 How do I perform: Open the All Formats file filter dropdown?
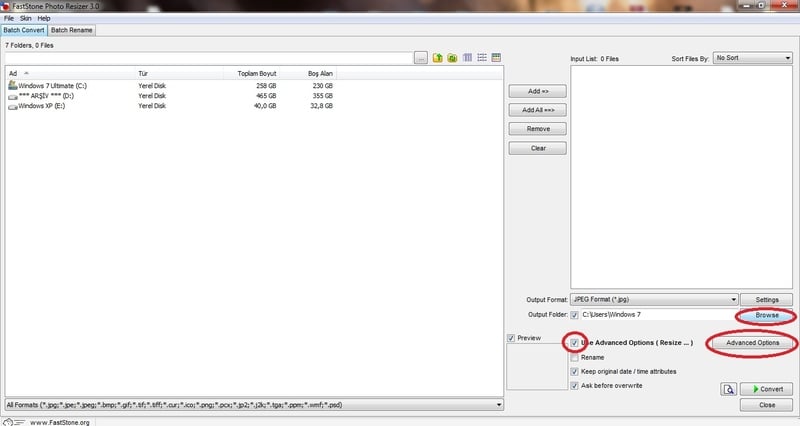point(254,405)
